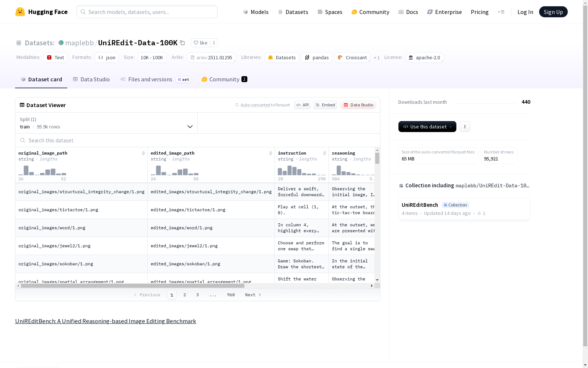
Task: Focus the top search models field
Action: (147, 12)
